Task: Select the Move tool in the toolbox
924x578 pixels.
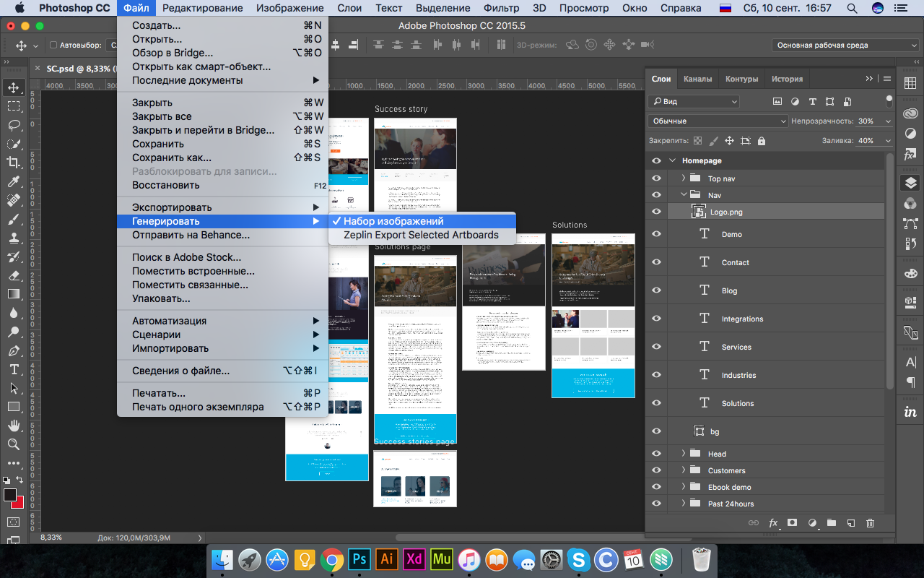Action: tap(13, 87)
